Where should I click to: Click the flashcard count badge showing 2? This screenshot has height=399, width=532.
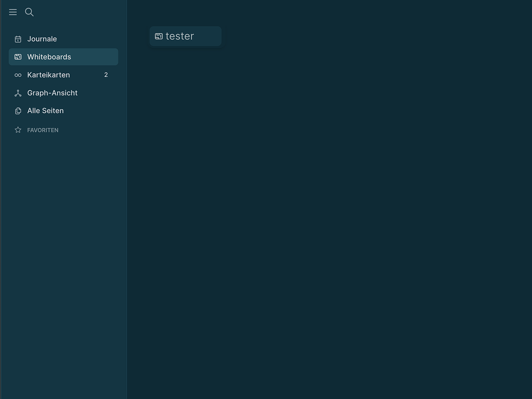pyautogui.click(x=105, y=75)
